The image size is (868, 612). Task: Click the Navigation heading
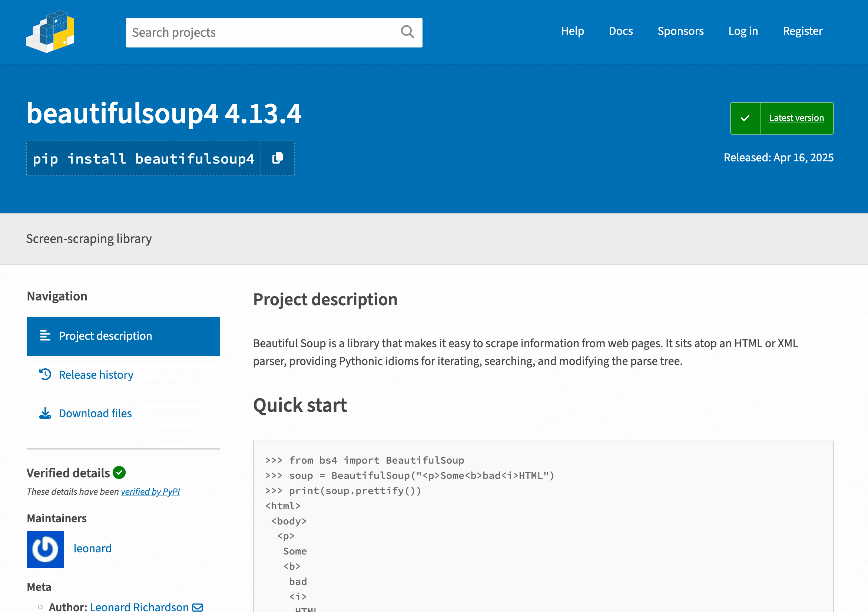[x=57, y=296]
